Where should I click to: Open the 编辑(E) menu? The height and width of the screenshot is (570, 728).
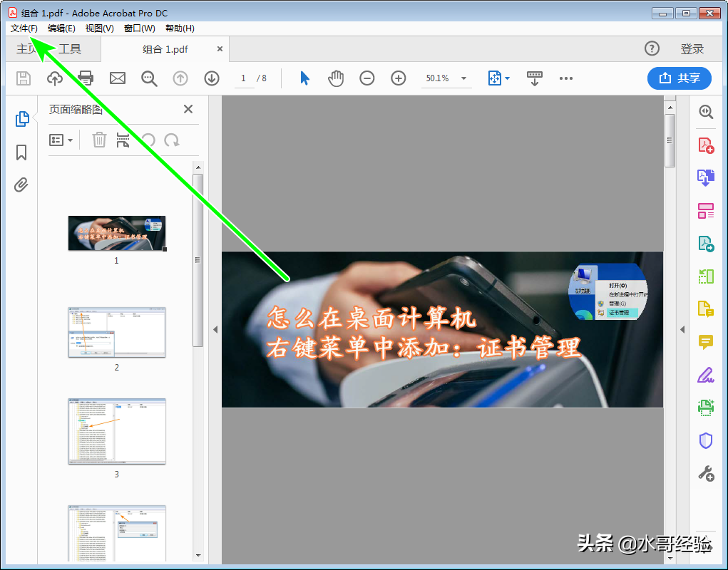coord(61,28)
